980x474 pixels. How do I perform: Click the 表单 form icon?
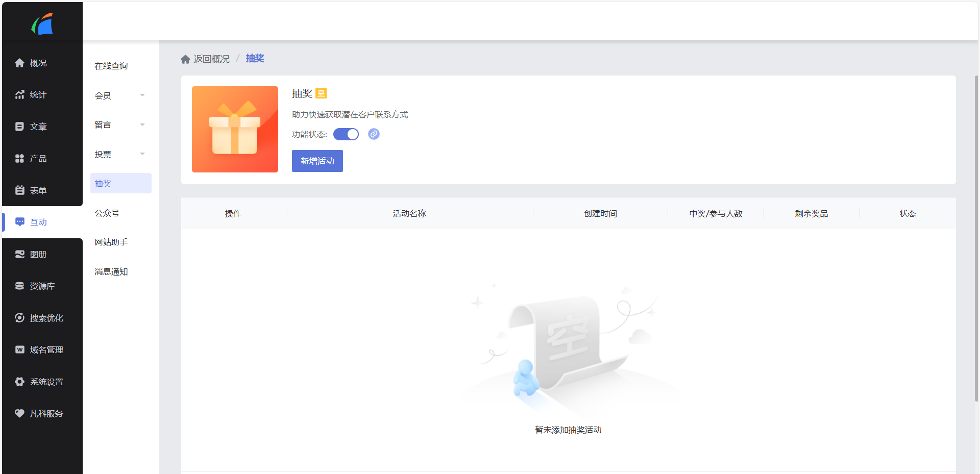19,190
